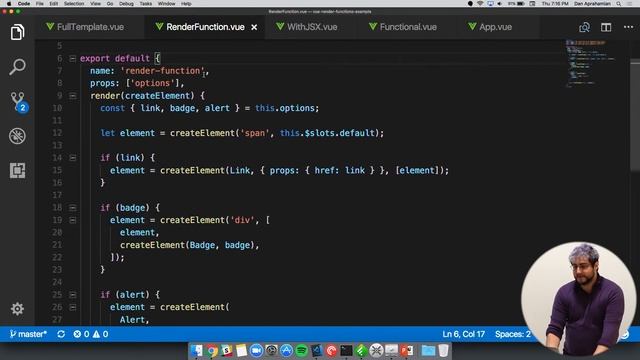This screenshot has height=360, width=640.
Task: Open the Extensions view in the activity bar
Action: pos(17,170)
